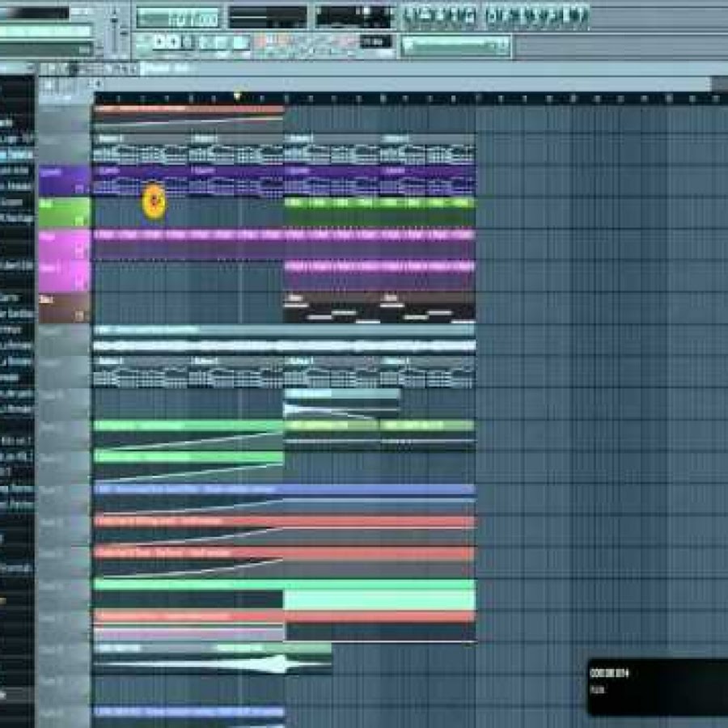Mute the brown playlist track

80,316
